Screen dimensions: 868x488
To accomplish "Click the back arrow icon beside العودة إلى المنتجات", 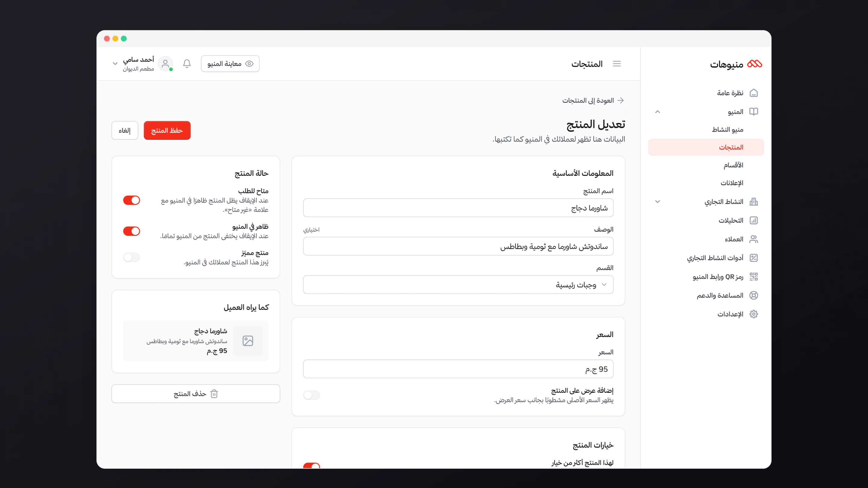I will [x=621, y=100].
